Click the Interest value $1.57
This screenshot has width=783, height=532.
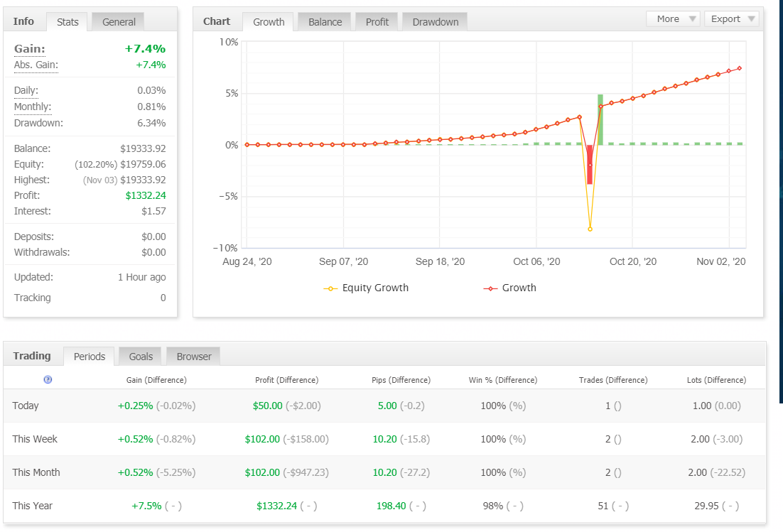(153, 211)
